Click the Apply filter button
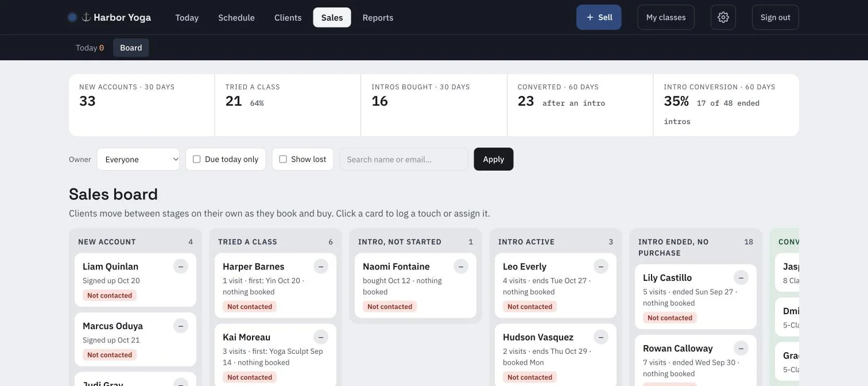Image resolution: width=868 pixels, height=386 pixels. point(494,159)
